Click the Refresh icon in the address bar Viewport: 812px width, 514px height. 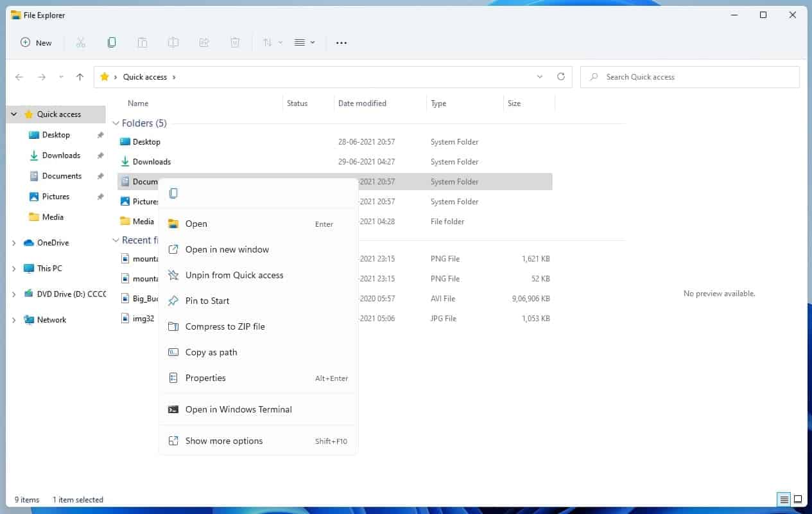[x=560, y=76]
